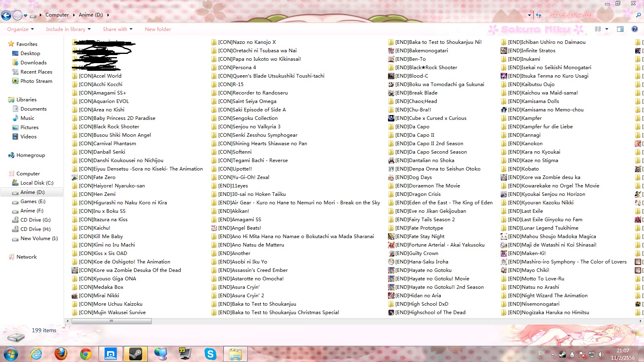Click the horizontal scrollbar thumb
The width and height of the screenshot is (644, 362).
111,321
